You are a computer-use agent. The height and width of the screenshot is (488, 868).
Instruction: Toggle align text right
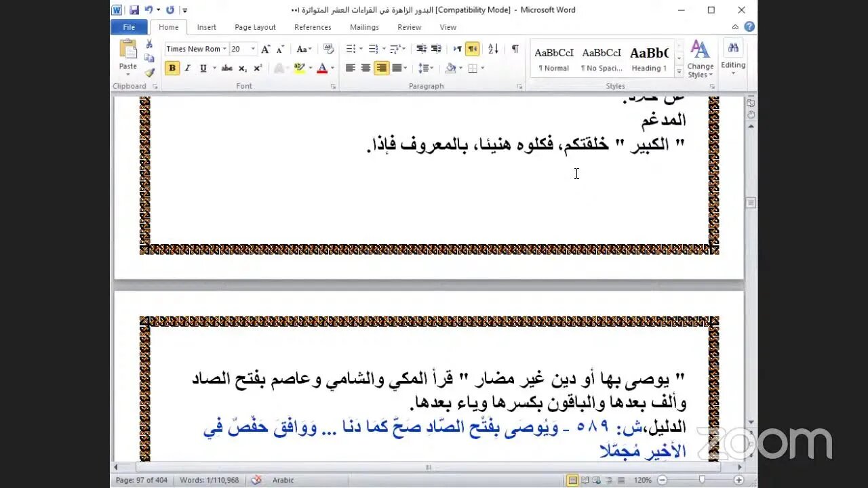click(382, 68)
